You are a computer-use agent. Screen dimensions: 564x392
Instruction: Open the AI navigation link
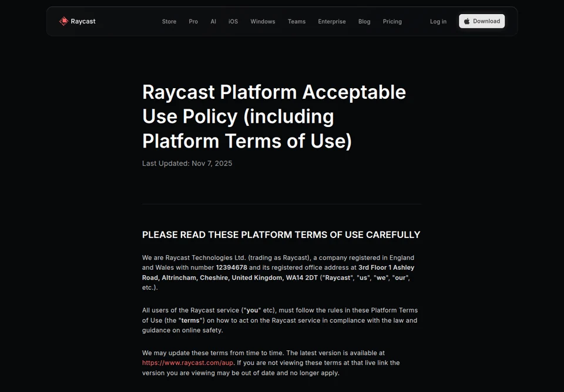tap(213, 22)
